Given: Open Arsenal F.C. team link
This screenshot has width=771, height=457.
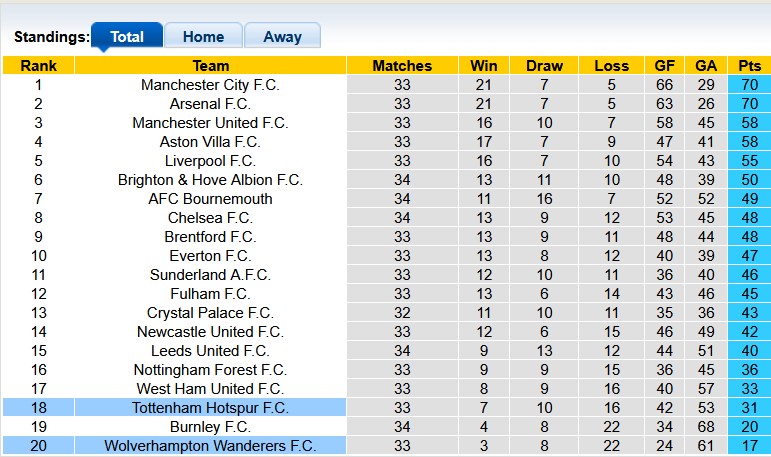Looking at the screenshot, I should click(x=210, y=104).
